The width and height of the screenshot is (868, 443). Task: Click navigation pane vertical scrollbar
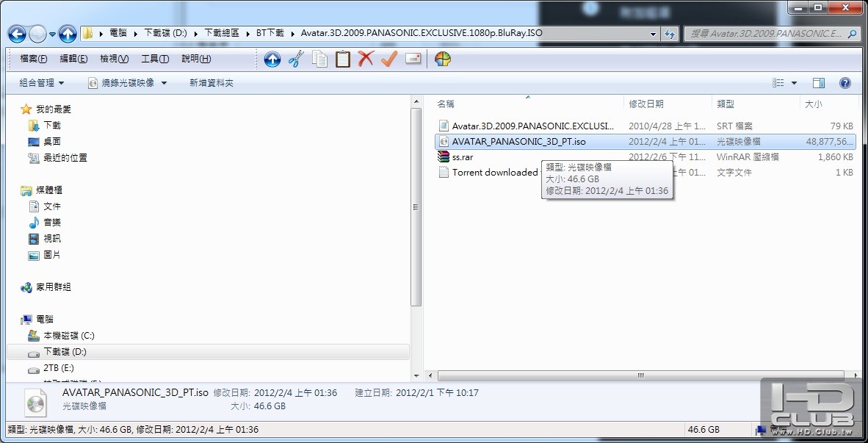tap(416, 208)
